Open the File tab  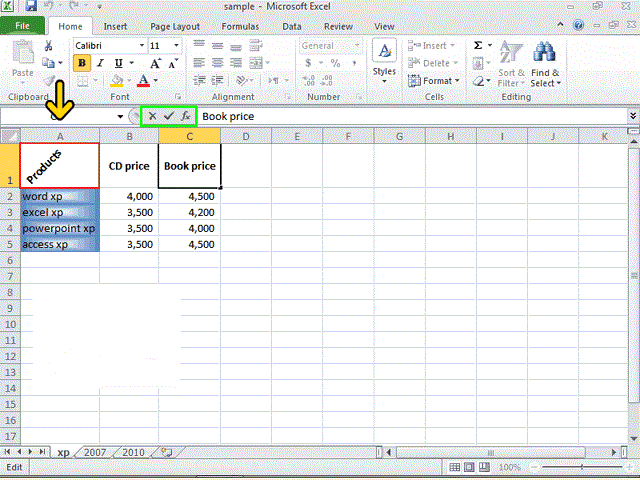coord(22,26)
